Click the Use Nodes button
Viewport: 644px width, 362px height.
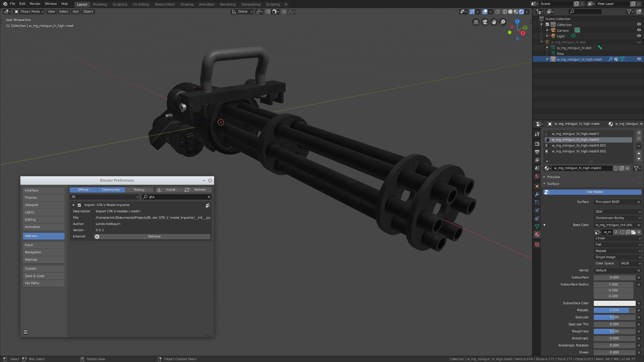point(594,192)
